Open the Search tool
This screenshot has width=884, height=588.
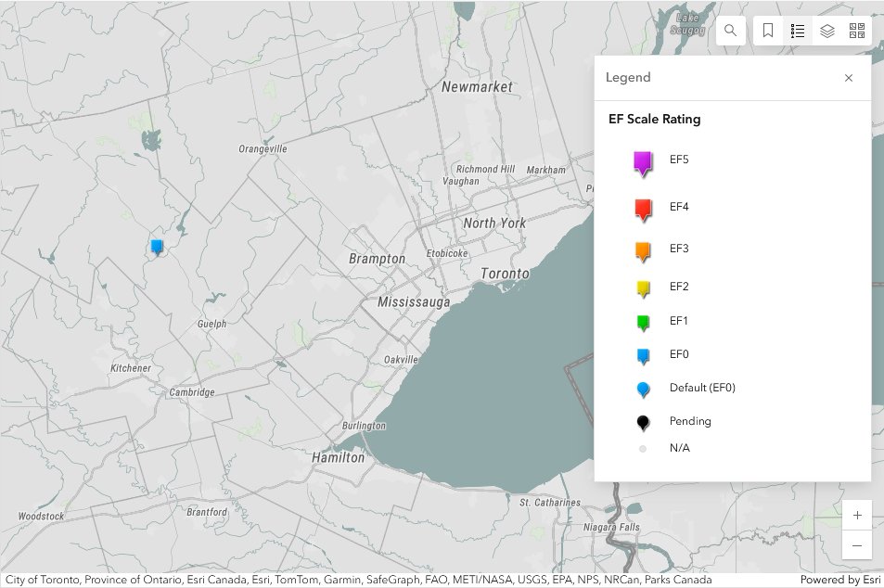click(x=730, y=30)
